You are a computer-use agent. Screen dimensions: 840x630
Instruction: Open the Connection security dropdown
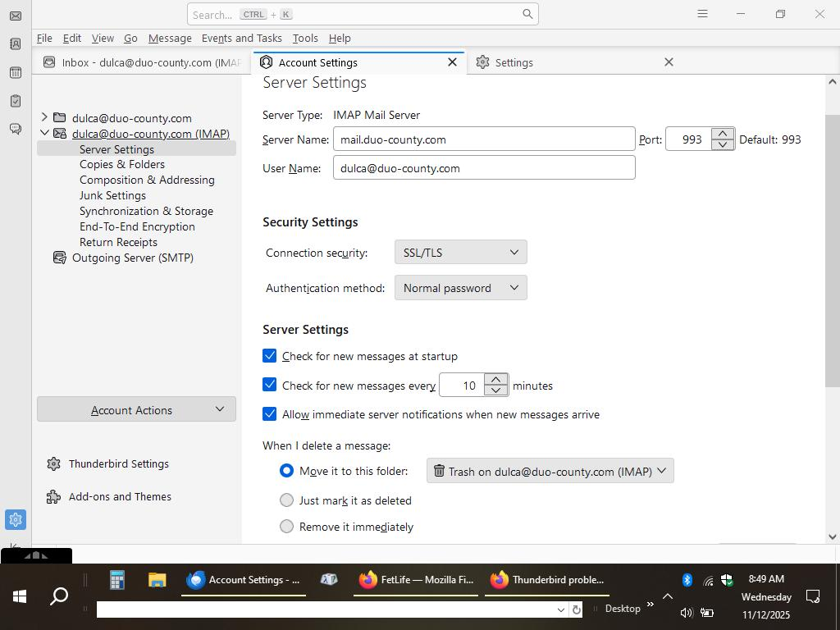point(460,253)
